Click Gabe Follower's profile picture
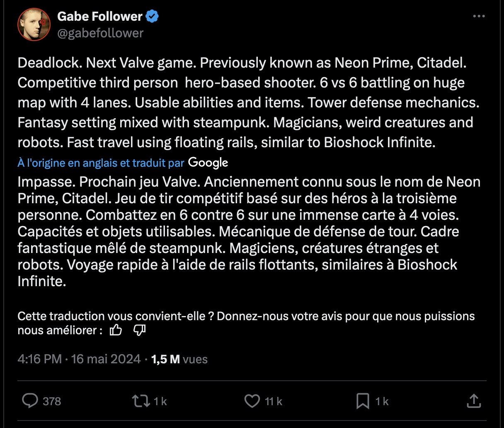The image size is (504, 428). (x=34, y=24)
